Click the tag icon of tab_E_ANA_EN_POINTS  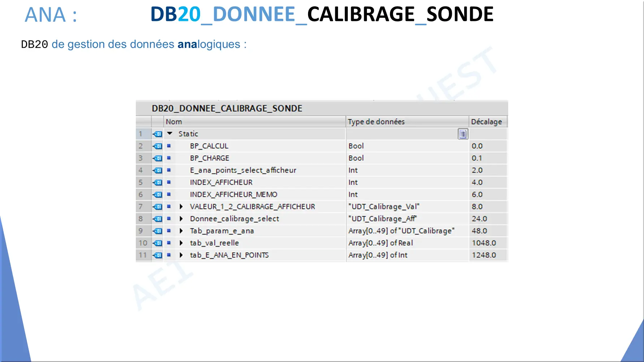[x=157, y=255]
